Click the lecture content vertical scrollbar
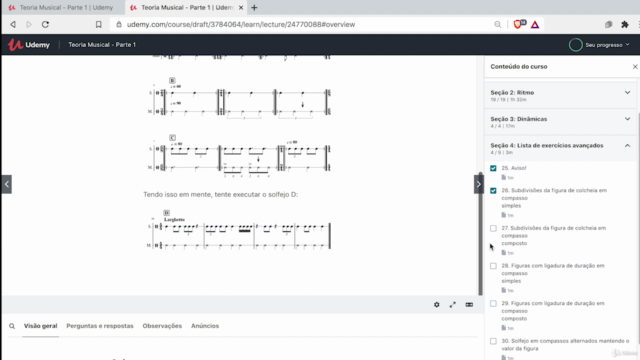This screenshot has width=640, height=360. 480,234
